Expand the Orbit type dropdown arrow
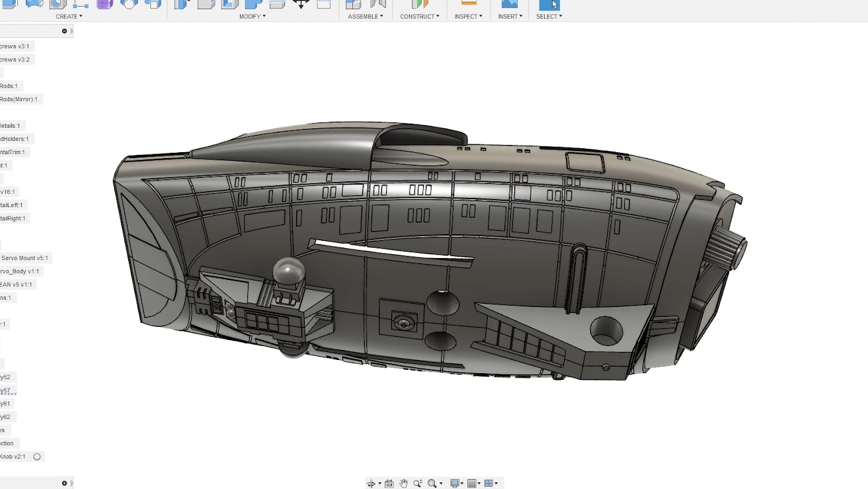 pos(379,484)
